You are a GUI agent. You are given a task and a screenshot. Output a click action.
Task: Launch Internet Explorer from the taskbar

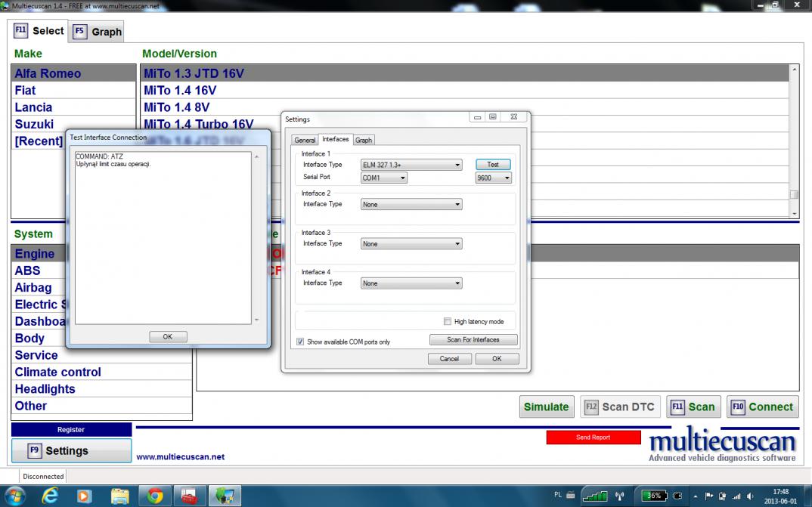tap(50, 496)
